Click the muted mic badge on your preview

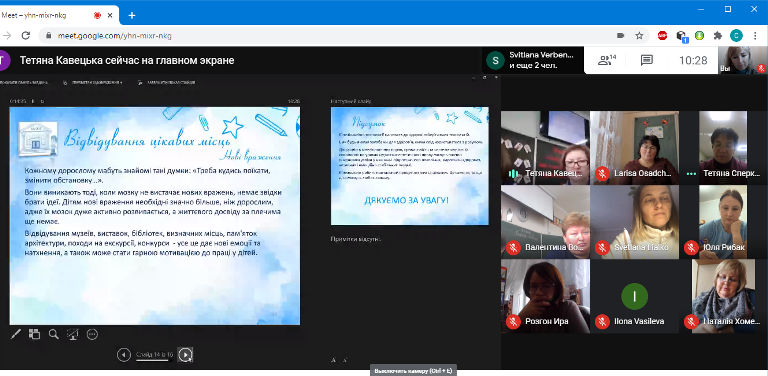(x=761, y=69)
